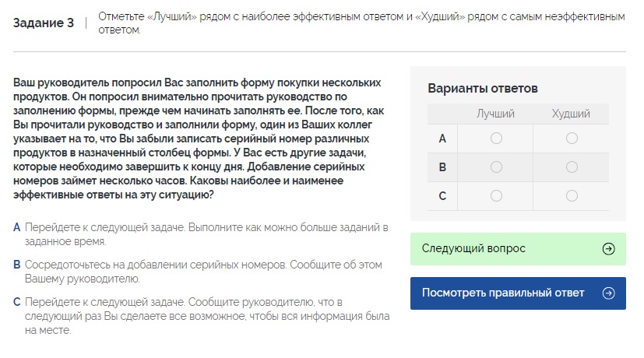The height and width of the screenshot is (358, 644).
Task: Choose Худший for answer C
Action: pos(572,196)
